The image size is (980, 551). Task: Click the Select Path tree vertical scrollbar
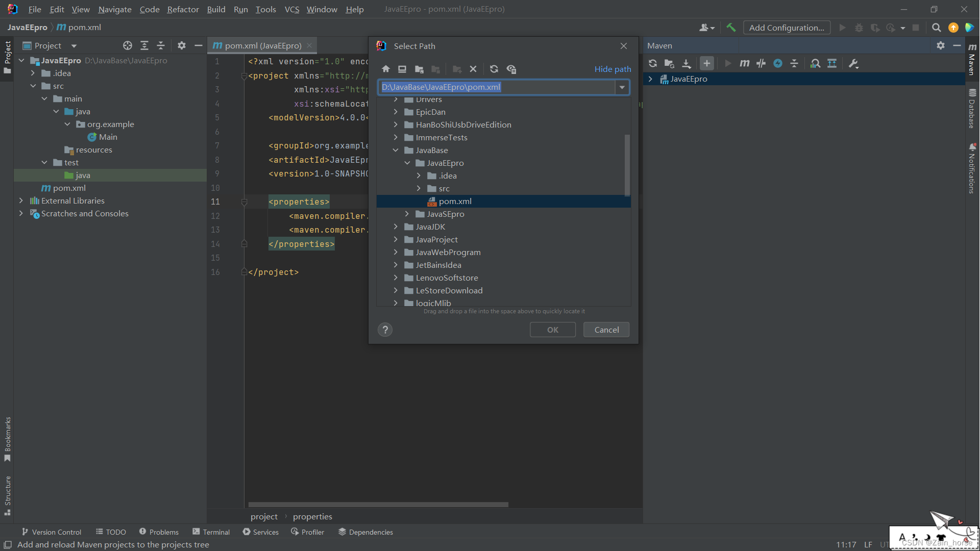click(627, 165)
